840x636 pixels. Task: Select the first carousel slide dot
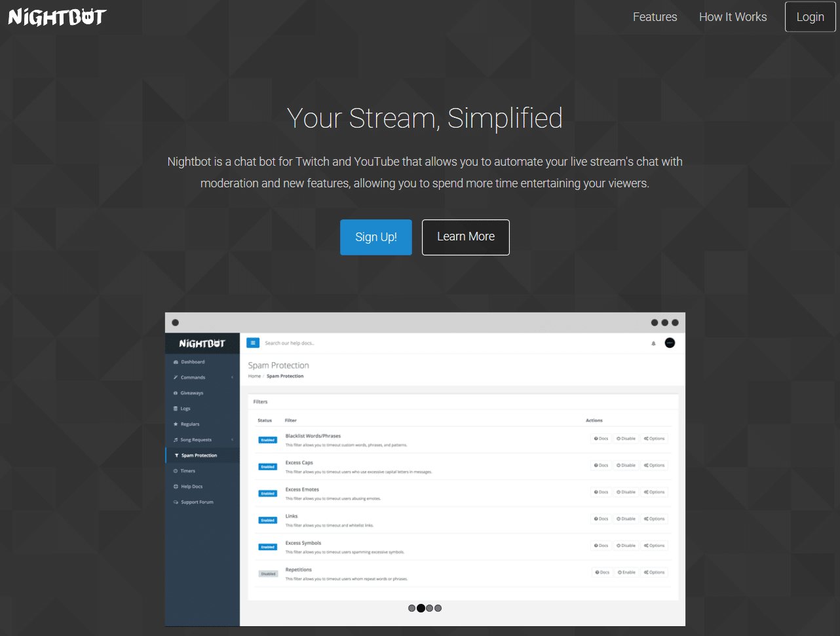pos(411,608)
